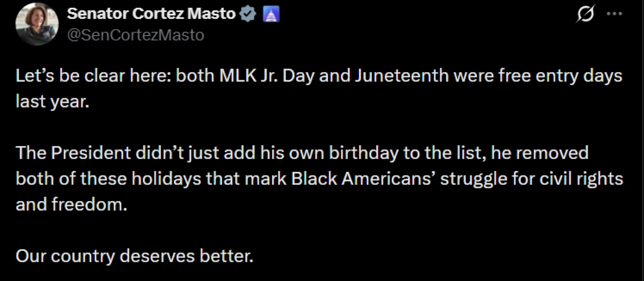Image resolution: width=644 pixels, height=281 pixels.
Task: Click "MLK Jr. Day" in the post text
Action: (x=267, y=76)
